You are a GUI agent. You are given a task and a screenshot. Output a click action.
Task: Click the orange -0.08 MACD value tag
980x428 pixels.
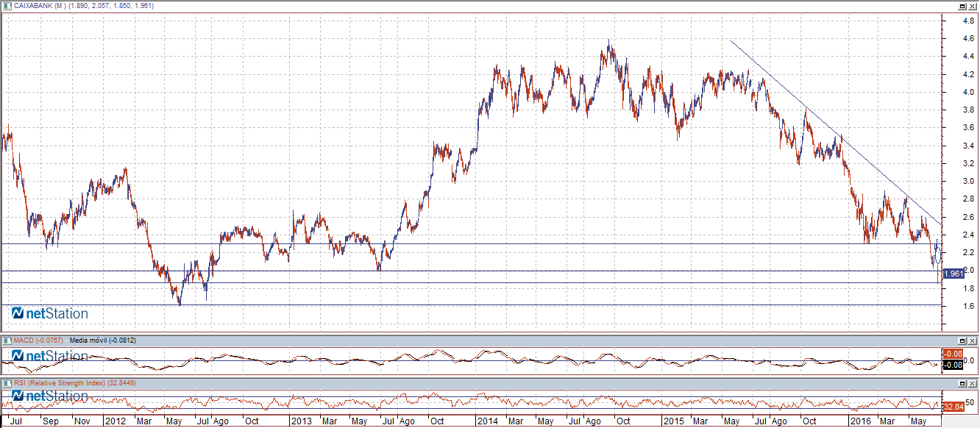click(x=954, y=354)
